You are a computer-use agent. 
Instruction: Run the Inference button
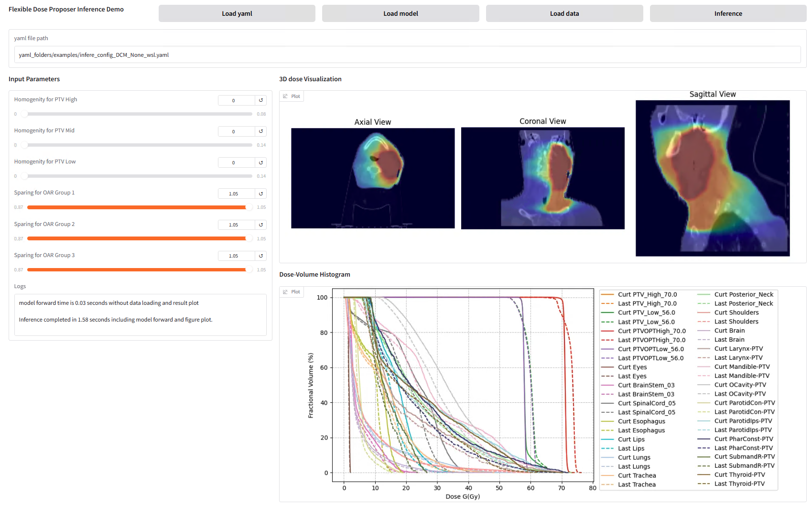(x=728, y=13)
